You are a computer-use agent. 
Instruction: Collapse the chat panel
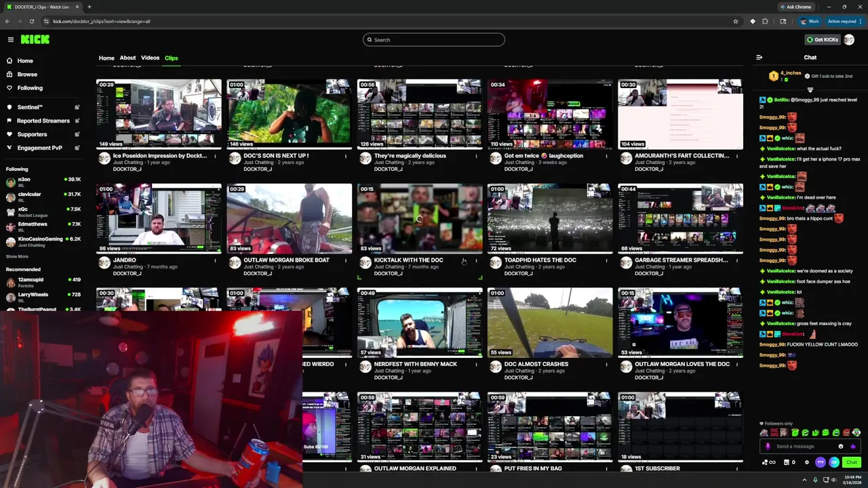pos(759,58)
